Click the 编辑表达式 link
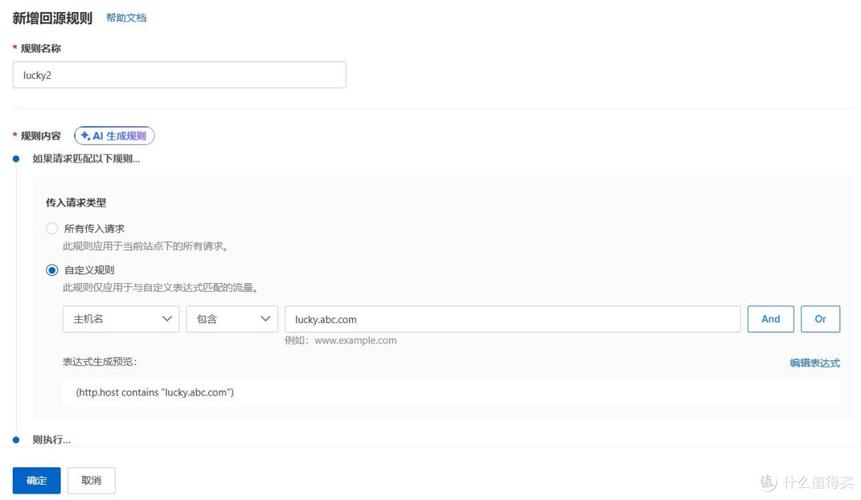This screenshot has width=861, height=500. click(x=814, y=363)
